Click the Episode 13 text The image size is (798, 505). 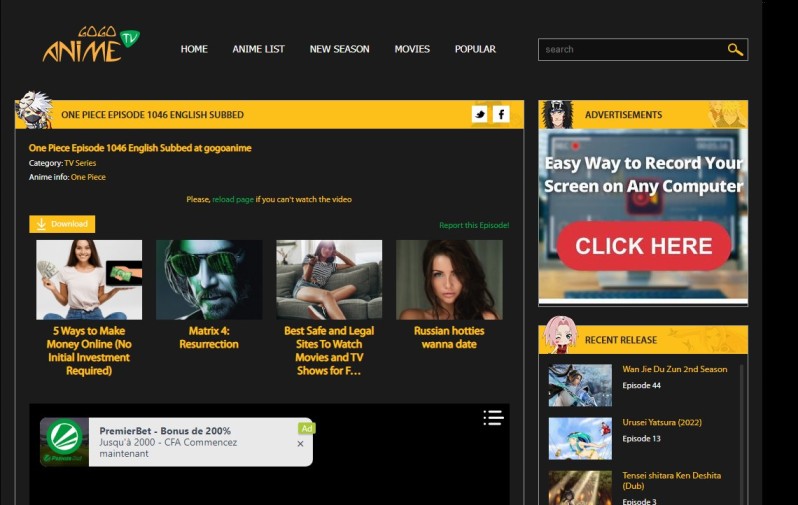(x=641, y=438)
